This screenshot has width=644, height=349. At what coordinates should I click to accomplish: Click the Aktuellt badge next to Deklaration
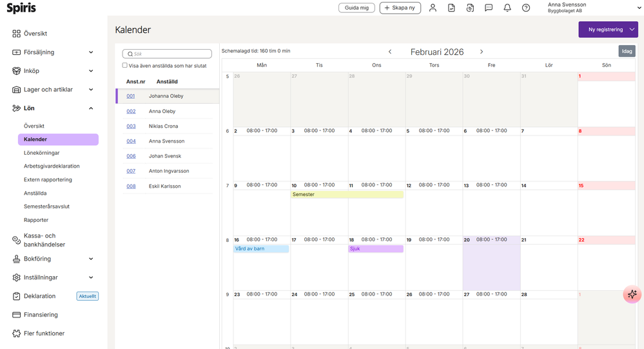pos(88,296)
